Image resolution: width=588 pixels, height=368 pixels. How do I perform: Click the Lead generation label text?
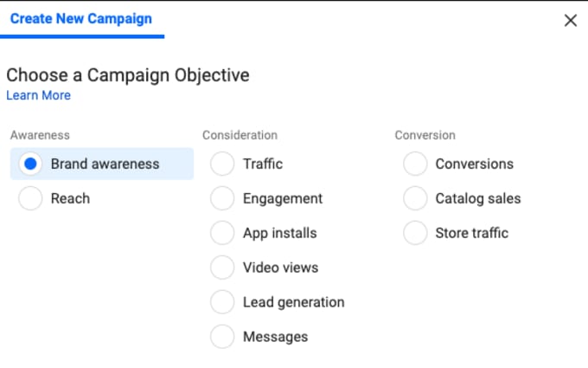pos(294,302)
